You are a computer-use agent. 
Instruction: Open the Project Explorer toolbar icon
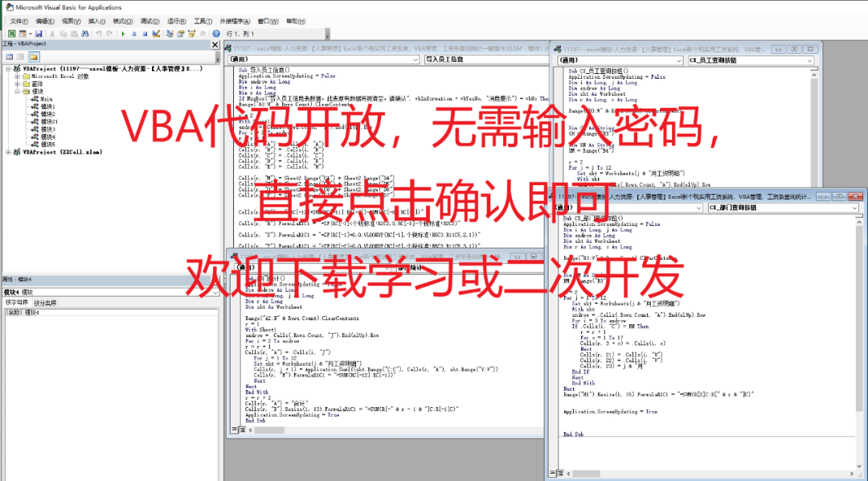[x=170, y=34]
